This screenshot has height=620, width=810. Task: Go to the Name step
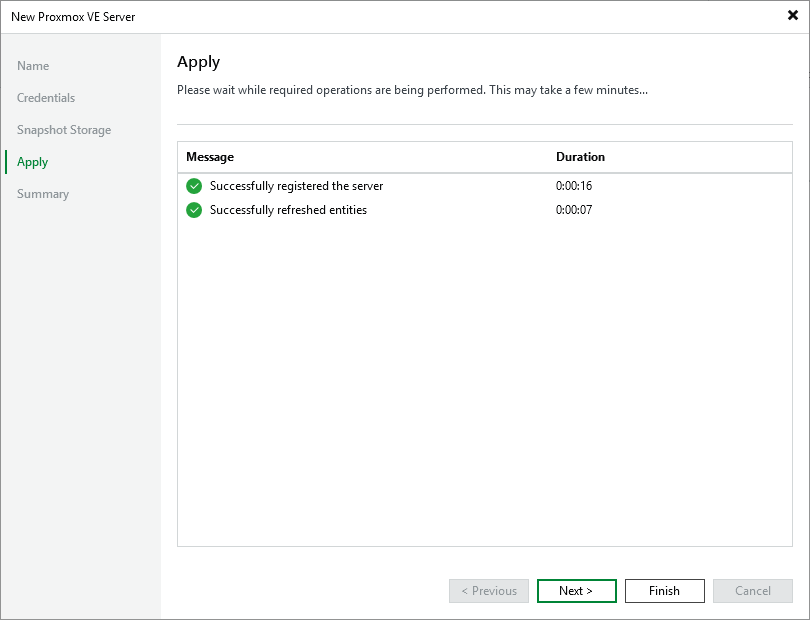[33, 65]
